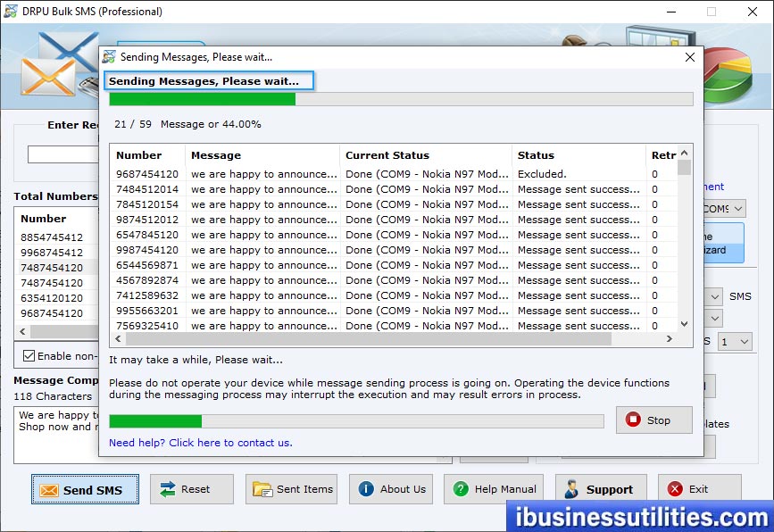Viewport: 774px width, 532px height.
Task: Click the recipient number input field
Action: (x=62, y=154)
